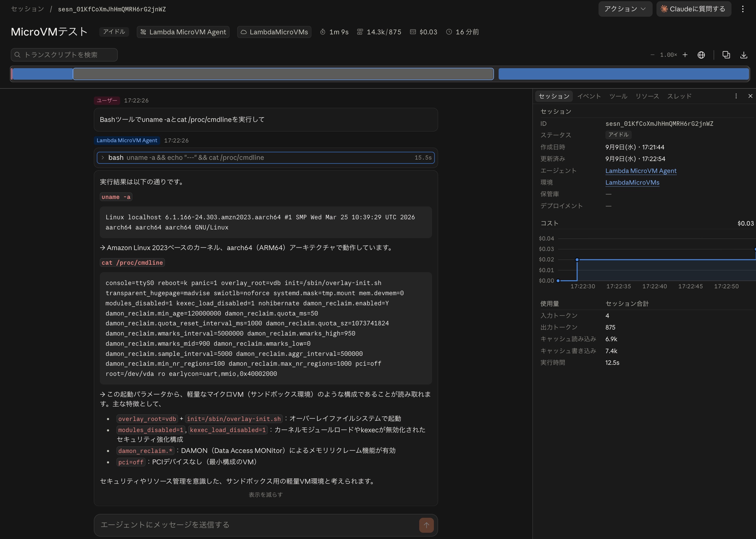Click the 16 分前 timestamp
Viewport: 756px width, 539px height.
[462, 32]
